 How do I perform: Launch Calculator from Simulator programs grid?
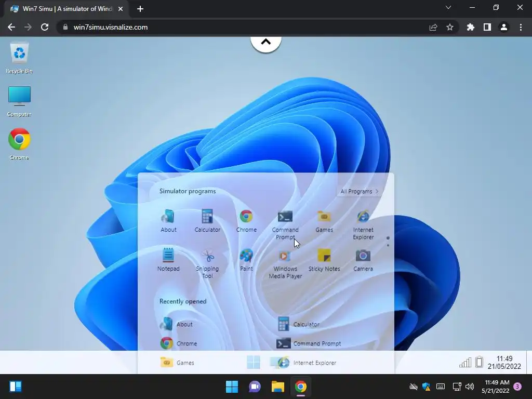207,221
